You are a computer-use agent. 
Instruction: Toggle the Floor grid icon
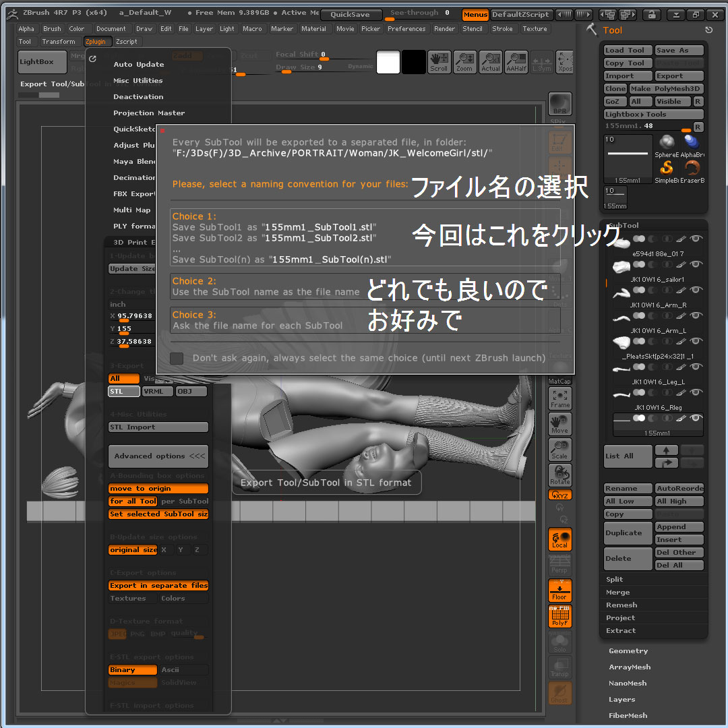pyautogui.click(x=560, y=590)
